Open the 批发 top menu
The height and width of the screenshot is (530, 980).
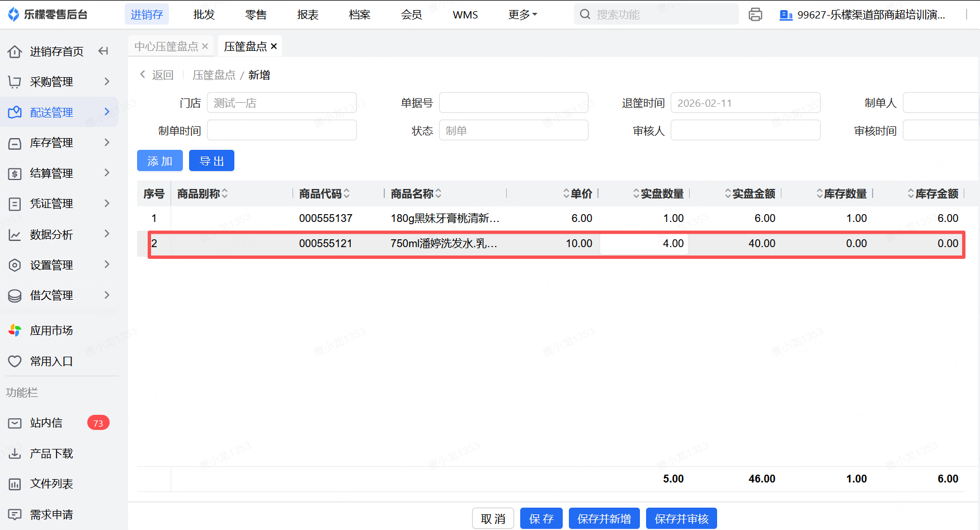[204, 15]
